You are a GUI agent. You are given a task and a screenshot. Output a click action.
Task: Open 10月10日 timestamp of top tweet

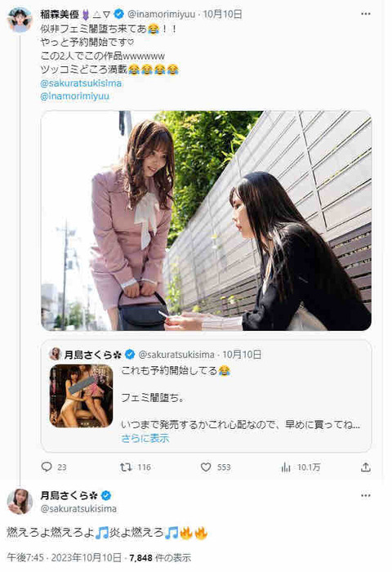222,14
